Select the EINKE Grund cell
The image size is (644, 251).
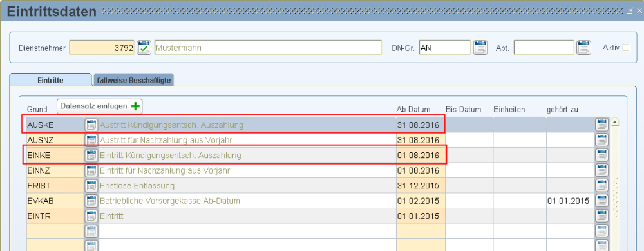(x=55, y=156)
